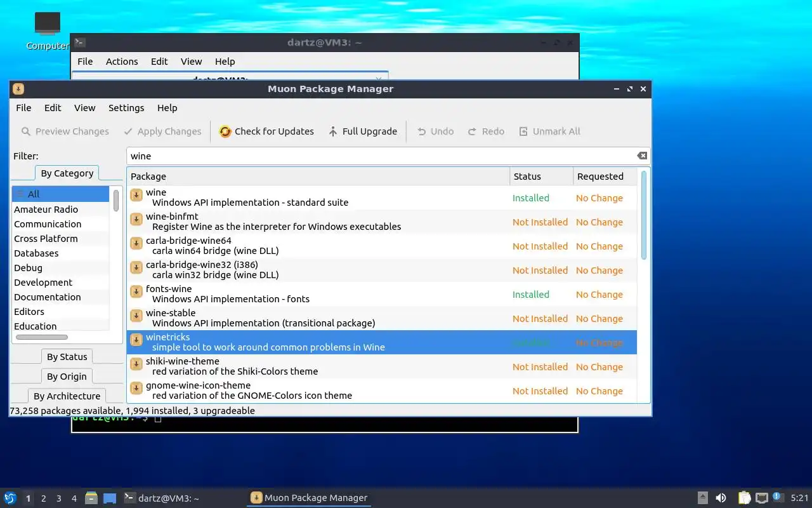Click Unmark All in the toolbar

(549, 131)
